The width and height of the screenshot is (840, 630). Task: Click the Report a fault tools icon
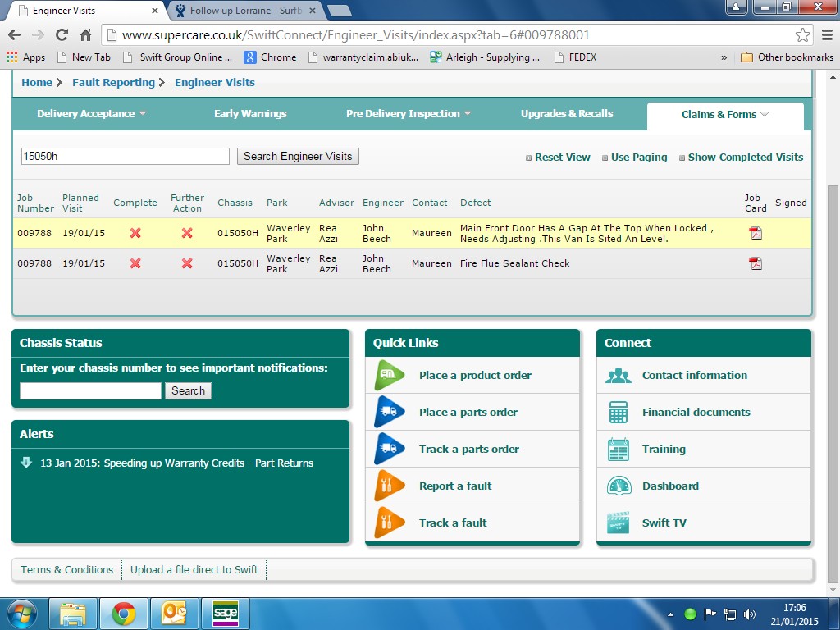(389, 486)
